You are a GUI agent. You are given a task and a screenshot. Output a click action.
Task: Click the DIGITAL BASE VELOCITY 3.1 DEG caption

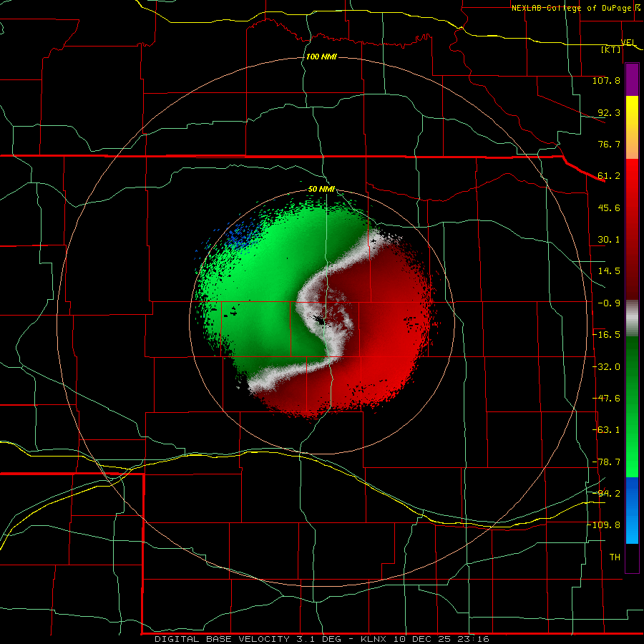(x=248, y=639)
